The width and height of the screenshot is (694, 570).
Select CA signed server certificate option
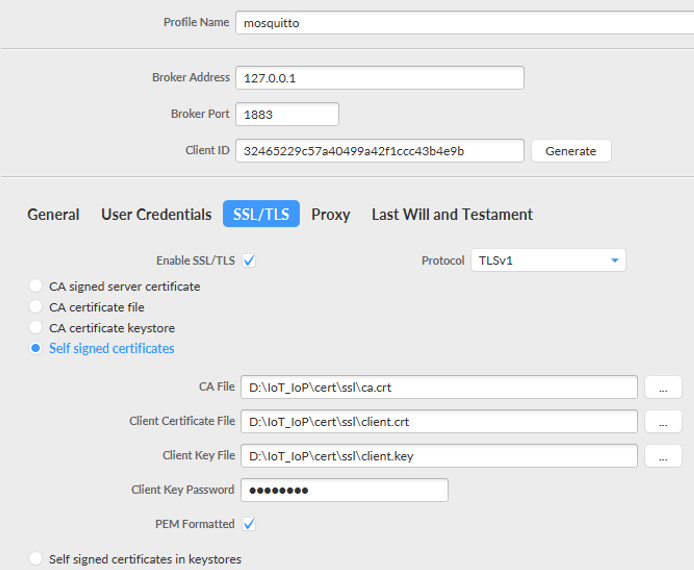pyautogui.click(x=35, y=286)
